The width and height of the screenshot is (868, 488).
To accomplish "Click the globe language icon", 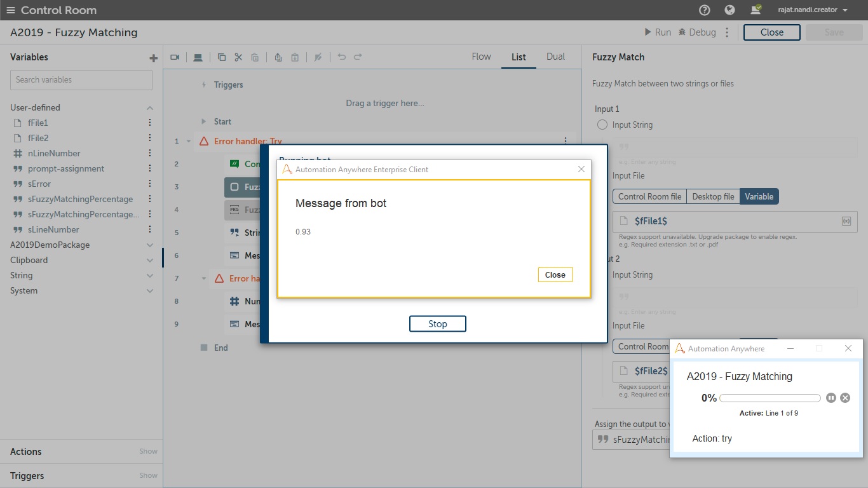I will point(729,10).
